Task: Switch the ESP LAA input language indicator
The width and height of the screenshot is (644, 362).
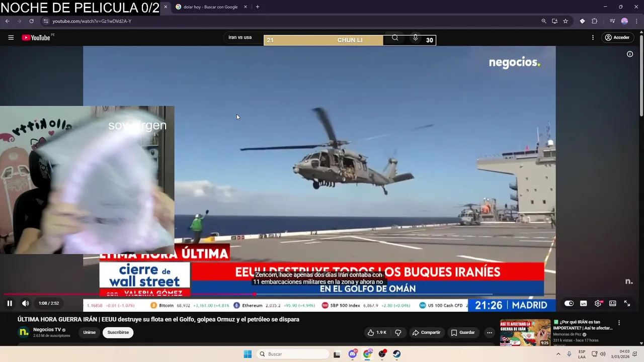Action: (x=582, y=354)
